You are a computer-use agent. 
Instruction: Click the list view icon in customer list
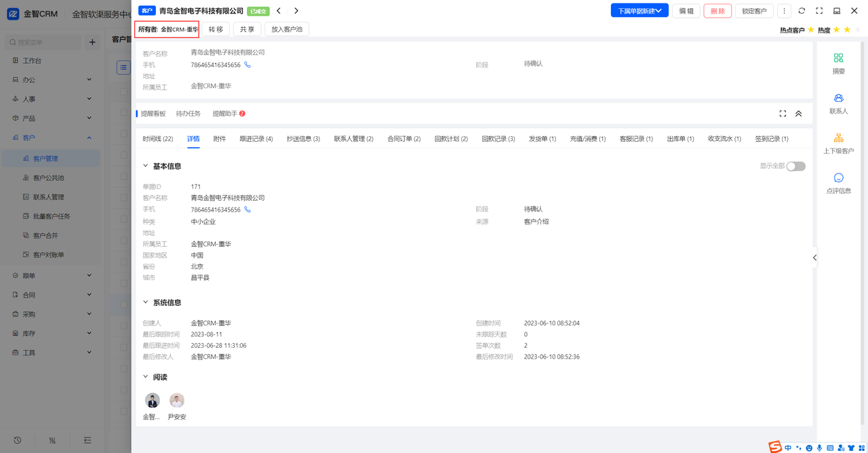pyautogui.click(x=123, y=67)
